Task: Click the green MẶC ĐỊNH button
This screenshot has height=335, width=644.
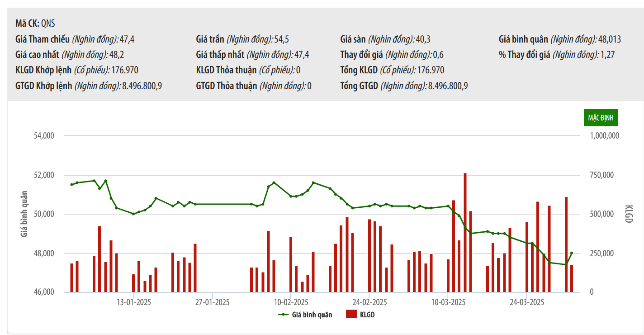Action: coord(601,118)
